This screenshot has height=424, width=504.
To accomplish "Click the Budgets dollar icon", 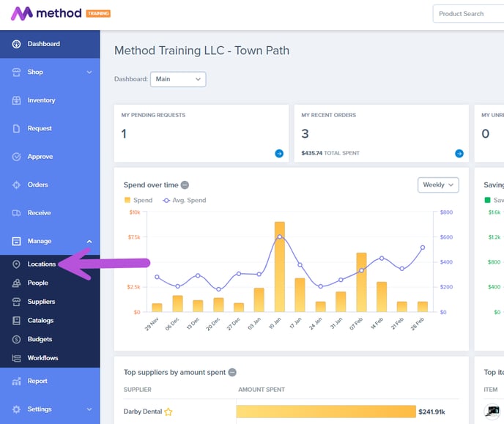I will [x=16, y=339].
